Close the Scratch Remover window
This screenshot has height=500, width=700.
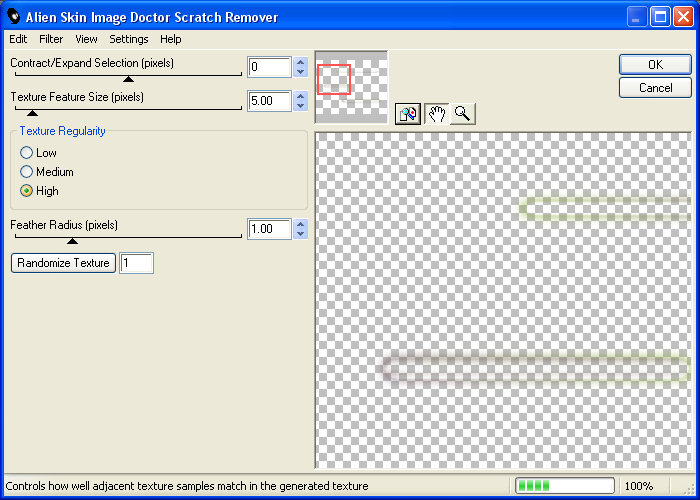683,17
